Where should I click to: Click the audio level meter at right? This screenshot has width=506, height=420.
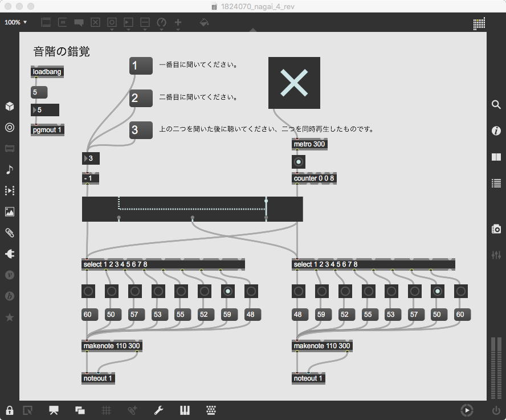pyautogui.click(x=496, y=368)
